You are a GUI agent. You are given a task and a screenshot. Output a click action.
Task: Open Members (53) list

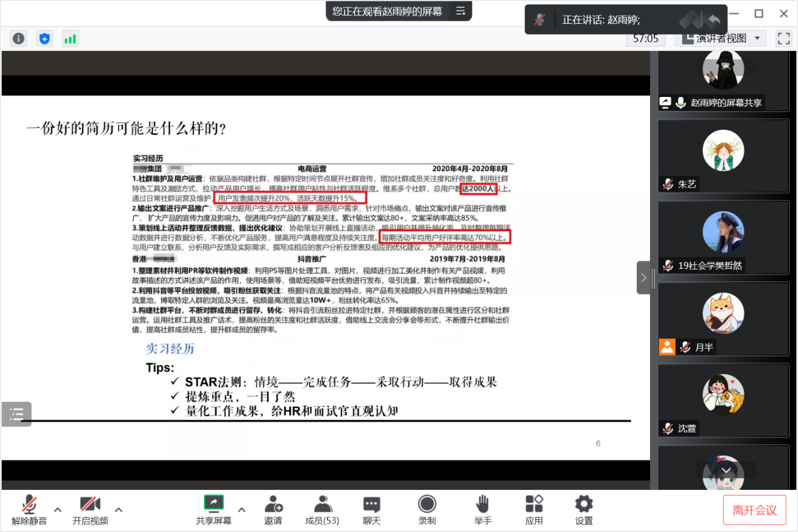pyautogui.click(x=322, y=510)
